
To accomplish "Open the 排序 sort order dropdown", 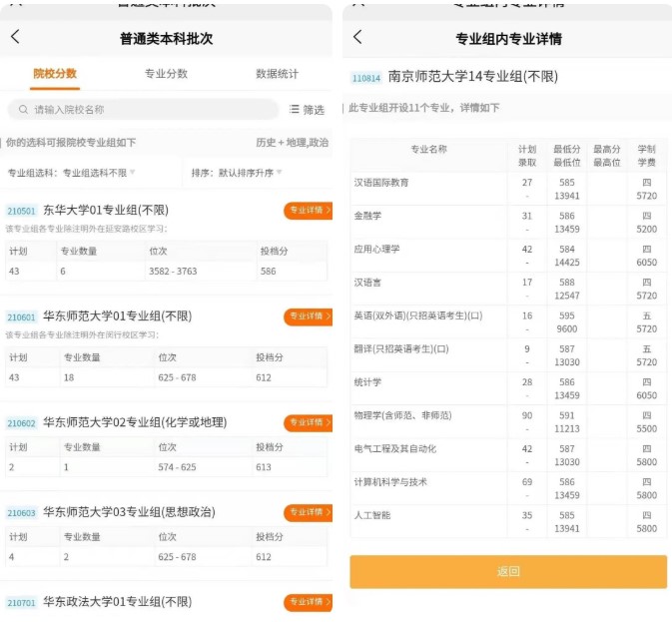I will [x=236, y=173].
